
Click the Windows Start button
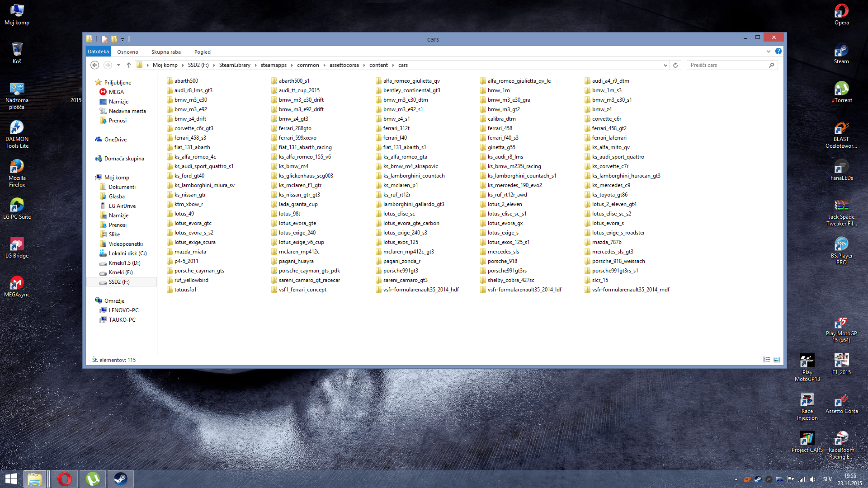tap(11, 479)
